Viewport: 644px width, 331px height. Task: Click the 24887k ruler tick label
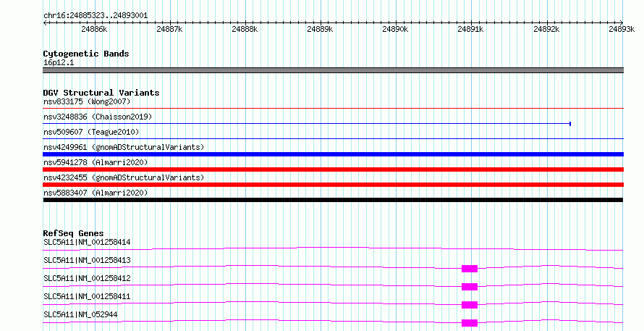pos(169,29)
